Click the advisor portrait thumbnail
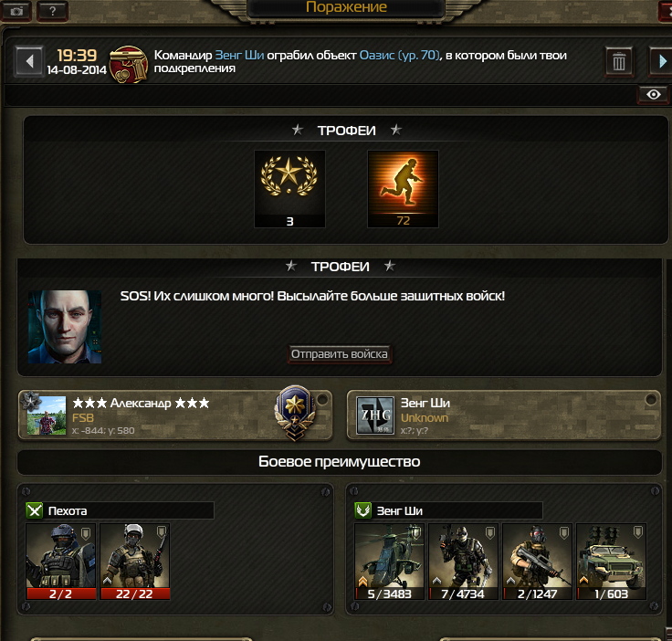This screenshot has width=672, height=641. tap(65, 327)
